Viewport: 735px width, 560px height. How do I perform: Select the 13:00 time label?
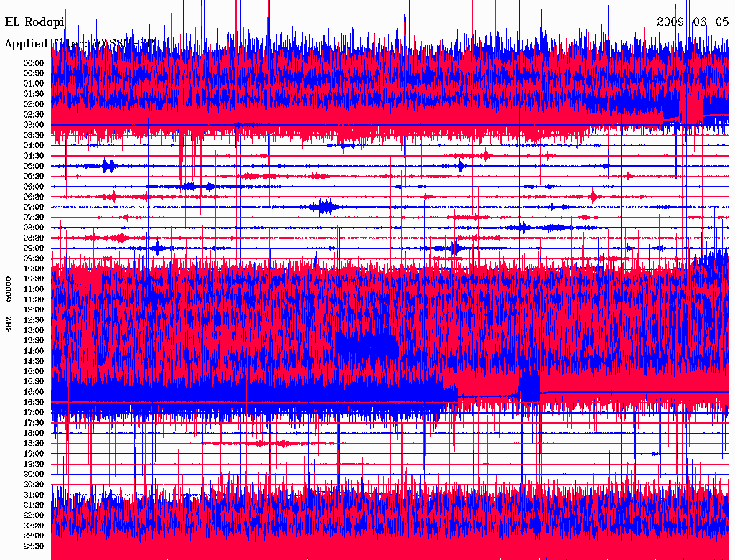tap(34, 331)
